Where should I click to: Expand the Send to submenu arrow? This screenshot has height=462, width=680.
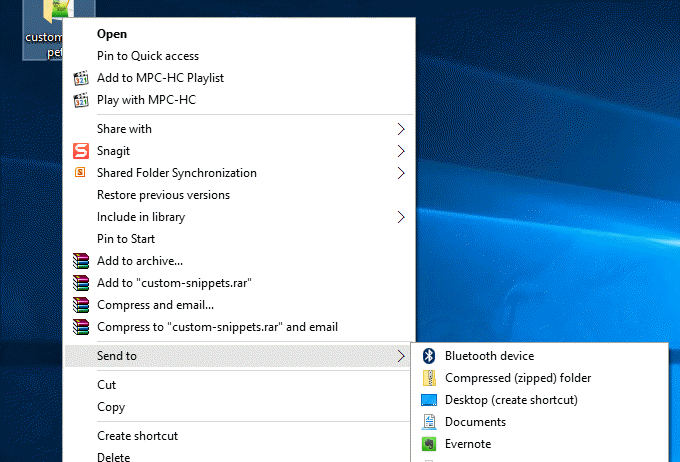(401, 356)
